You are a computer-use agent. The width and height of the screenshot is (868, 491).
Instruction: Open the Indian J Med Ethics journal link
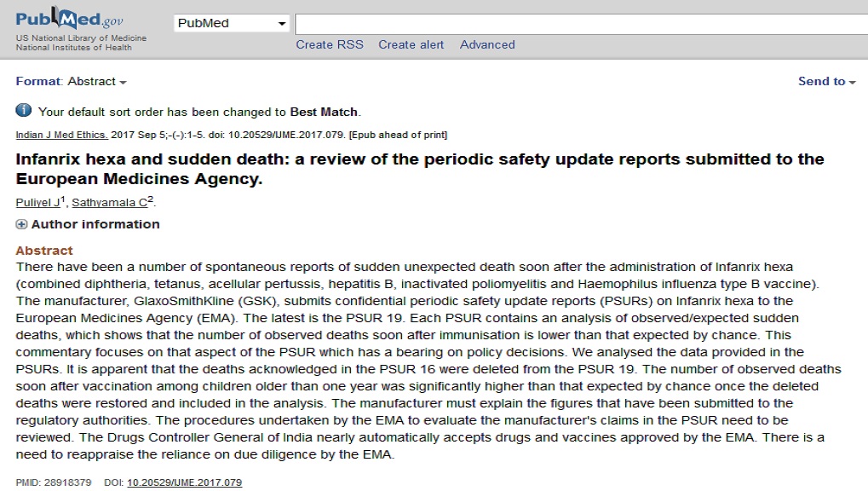pos(61,135)
